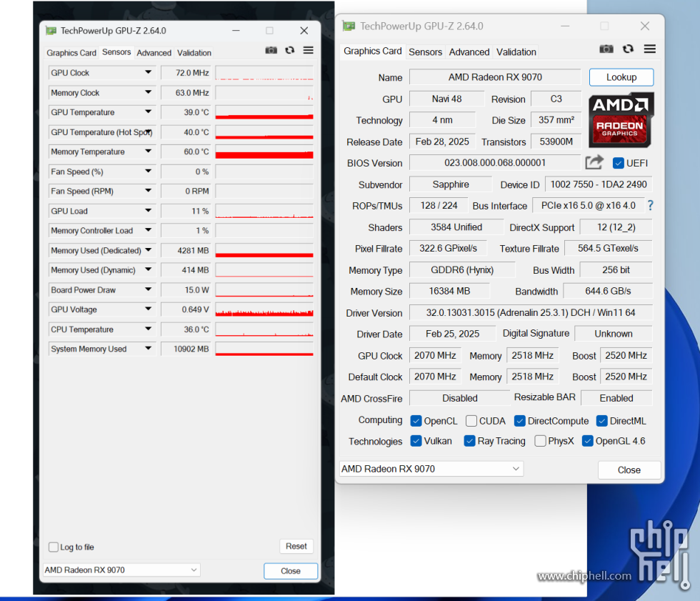Toggle the DirectCompute checkbox
The width and height of the screenshot is (700, 601).
[519, 421]
